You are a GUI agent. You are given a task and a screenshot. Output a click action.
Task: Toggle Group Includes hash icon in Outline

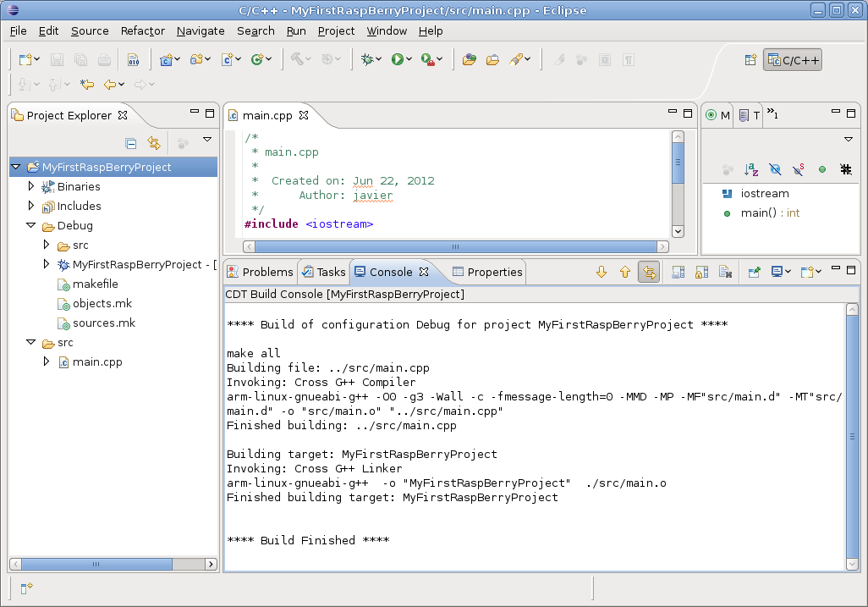846,169
